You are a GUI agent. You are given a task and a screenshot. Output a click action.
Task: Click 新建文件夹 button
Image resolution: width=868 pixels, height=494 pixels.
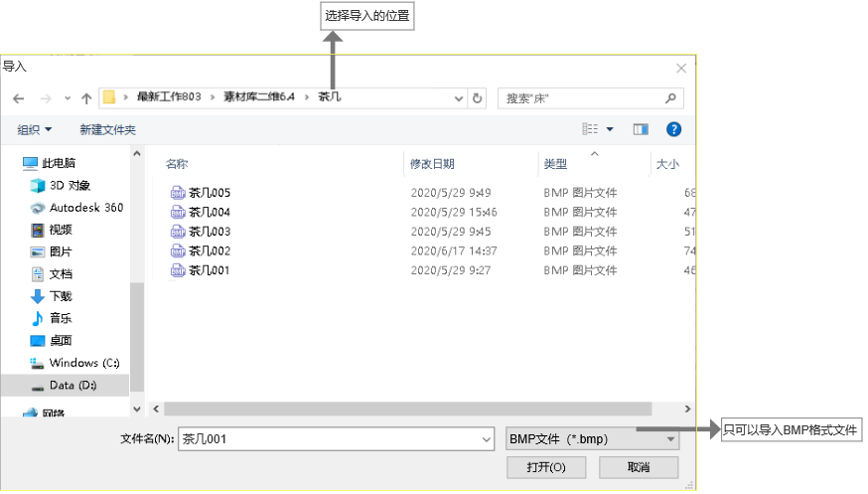(x=107, y=129)
